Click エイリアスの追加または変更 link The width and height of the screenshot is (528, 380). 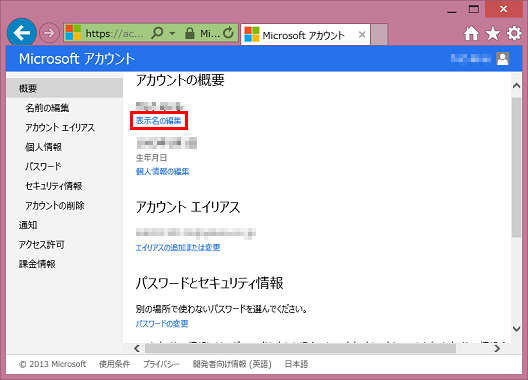click(178, 248)
